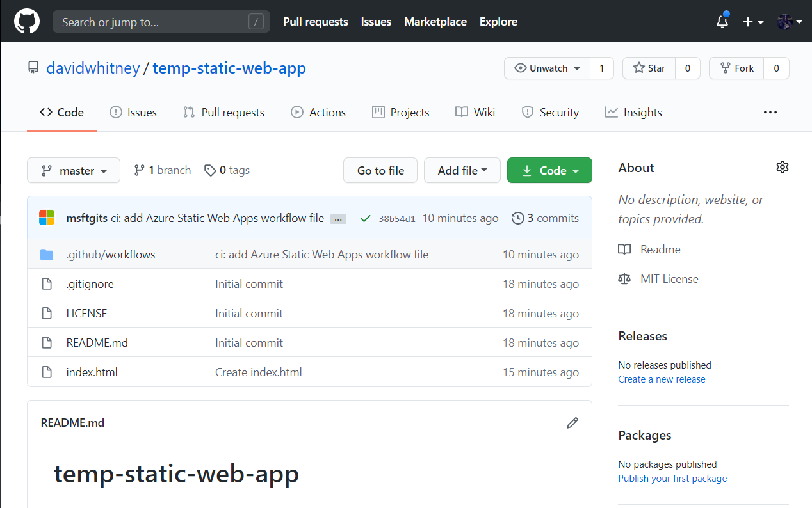
Task: Click the Search or jump to field
Action: point(161,22)
